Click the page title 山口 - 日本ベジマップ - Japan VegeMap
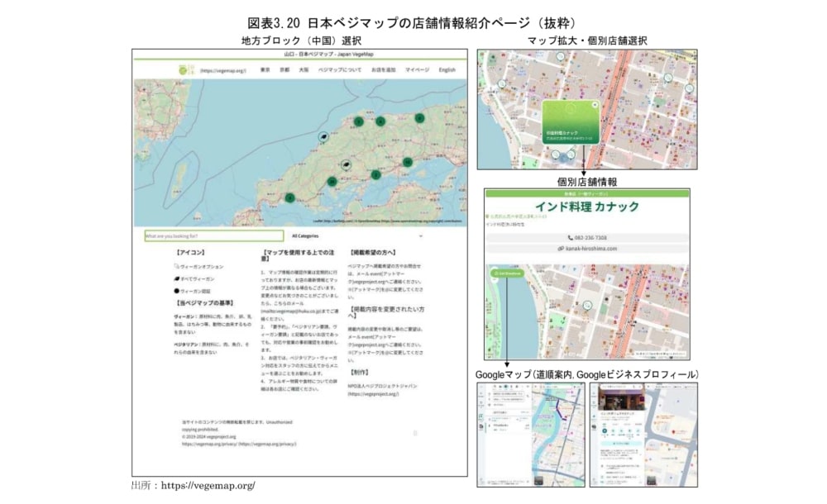 pos(328,55)
